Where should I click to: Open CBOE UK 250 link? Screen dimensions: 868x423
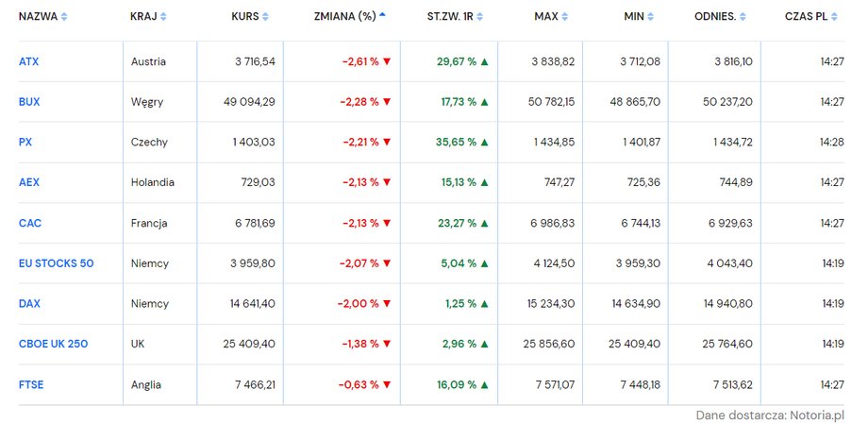pos(53,344)
